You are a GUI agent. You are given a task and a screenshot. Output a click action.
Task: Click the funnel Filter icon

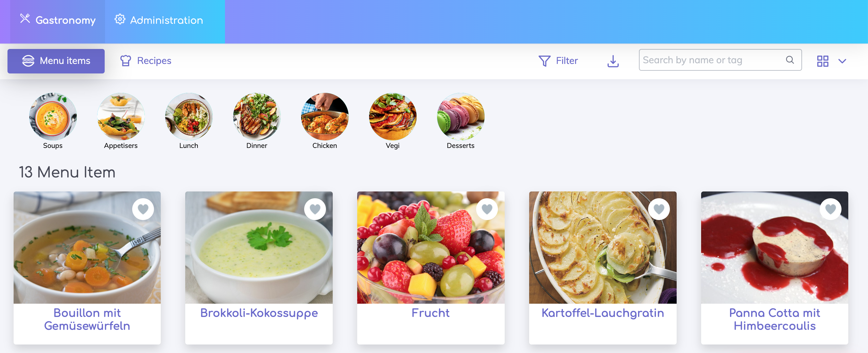544,61
